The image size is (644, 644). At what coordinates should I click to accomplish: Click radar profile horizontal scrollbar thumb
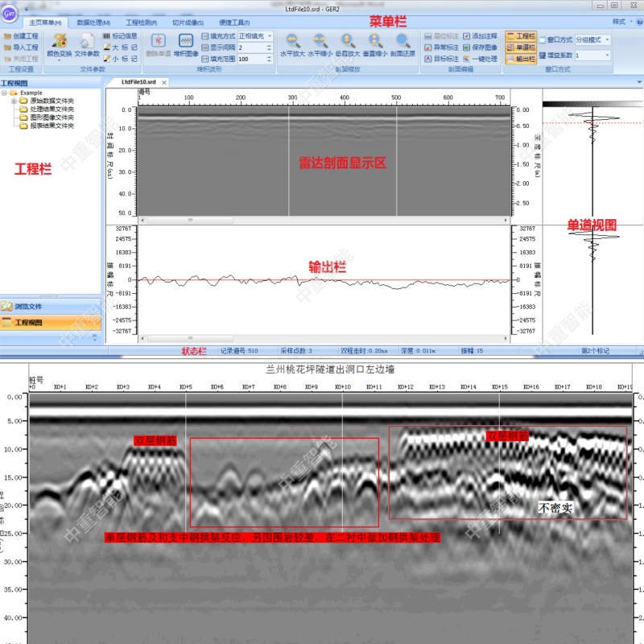pyautogui.click(x=190, y=220)
